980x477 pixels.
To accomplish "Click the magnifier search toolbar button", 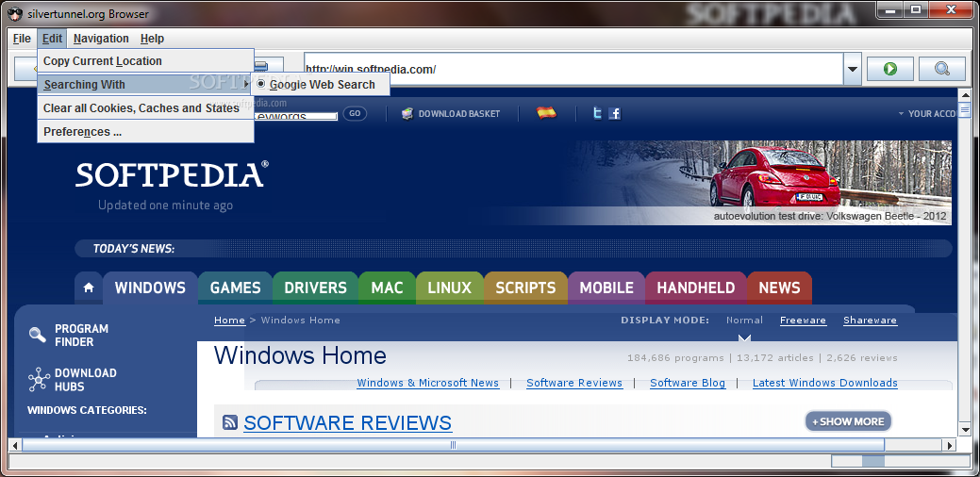I will [942, 69].
